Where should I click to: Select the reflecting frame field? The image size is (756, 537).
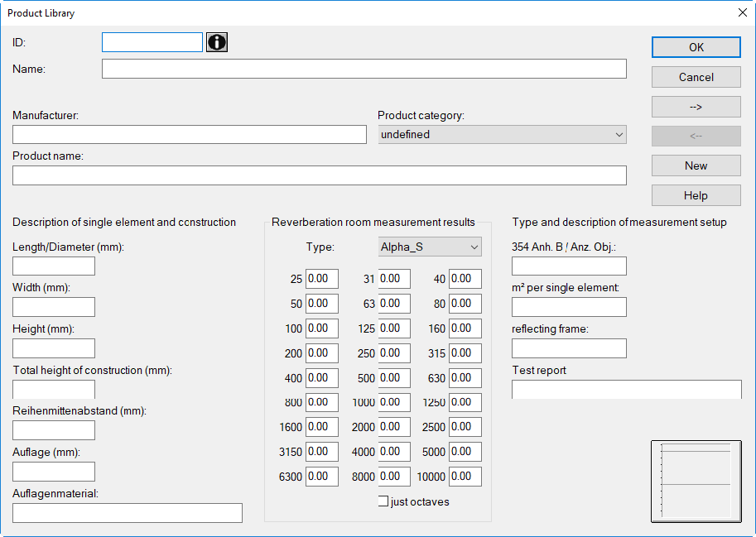coord(569,348)
